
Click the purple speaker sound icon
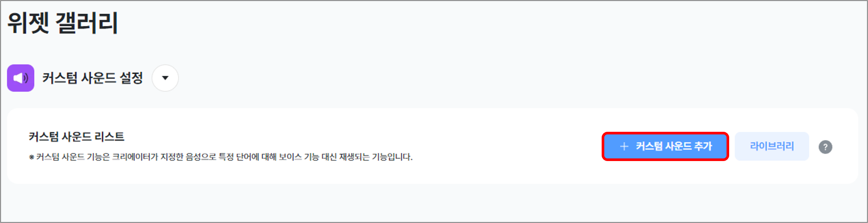(x=21, y=78)
